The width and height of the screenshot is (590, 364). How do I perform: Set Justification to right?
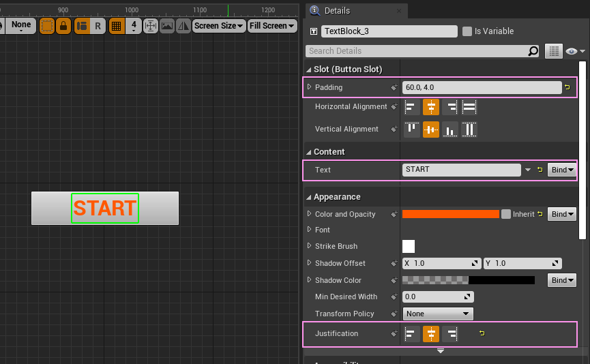(450, 333)
